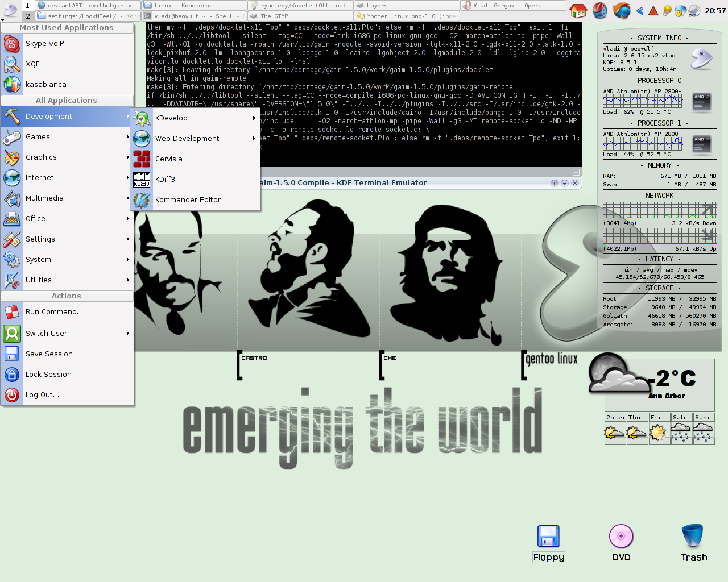
Task: Choose Log Out... power entry
Action: point(67,395)
